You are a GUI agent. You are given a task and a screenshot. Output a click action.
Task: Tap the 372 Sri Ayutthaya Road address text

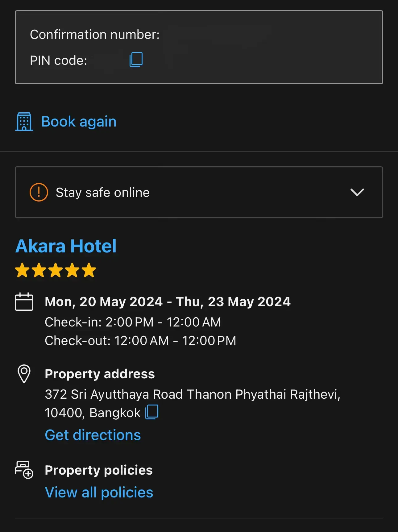click(193, 403)
